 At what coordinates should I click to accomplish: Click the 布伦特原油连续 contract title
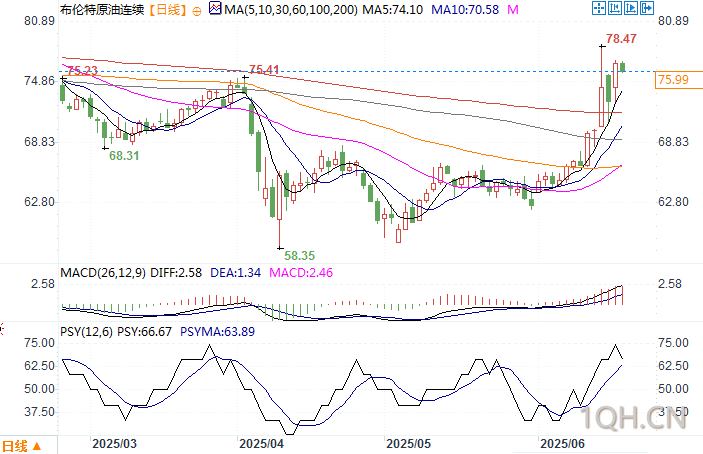[103, 9]
